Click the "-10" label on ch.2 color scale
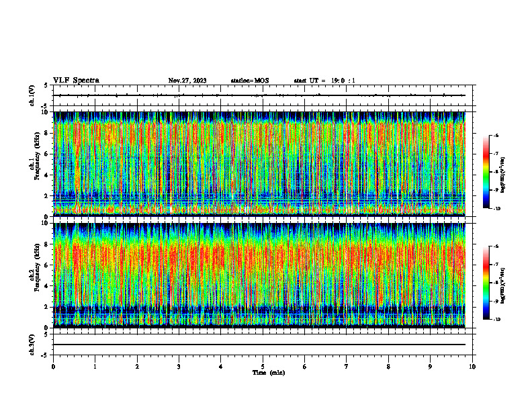 click(496, 320)
